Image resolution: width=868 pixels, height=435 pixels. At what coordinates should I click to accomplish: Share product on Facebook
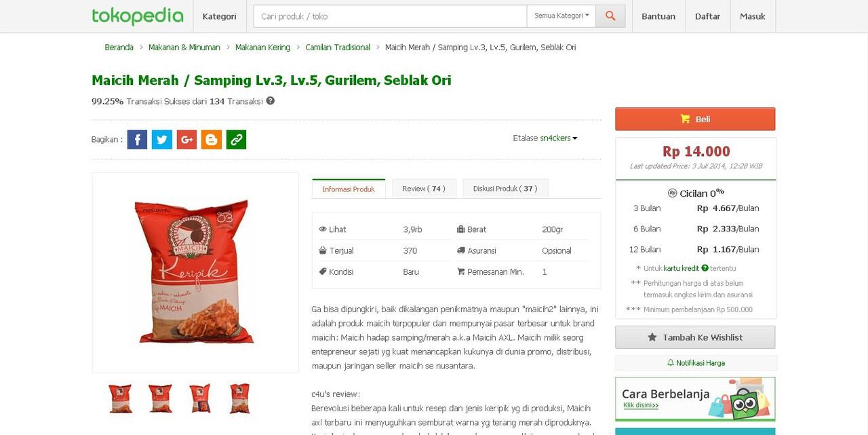[137, 140]
